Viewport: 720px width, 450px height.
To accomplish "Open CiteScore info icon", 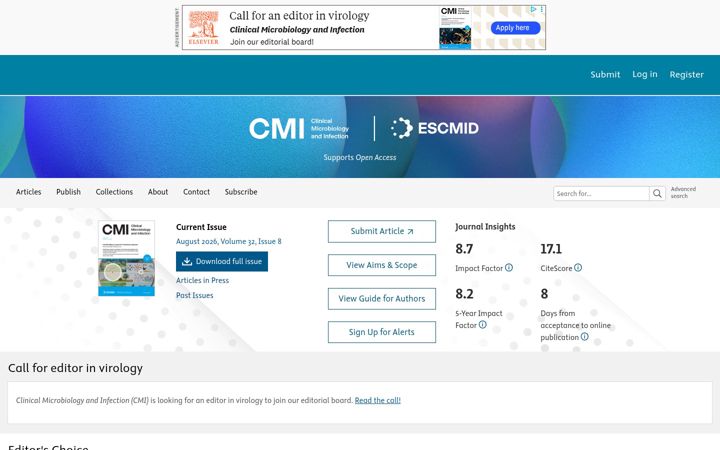I will [x=578, y=268].
